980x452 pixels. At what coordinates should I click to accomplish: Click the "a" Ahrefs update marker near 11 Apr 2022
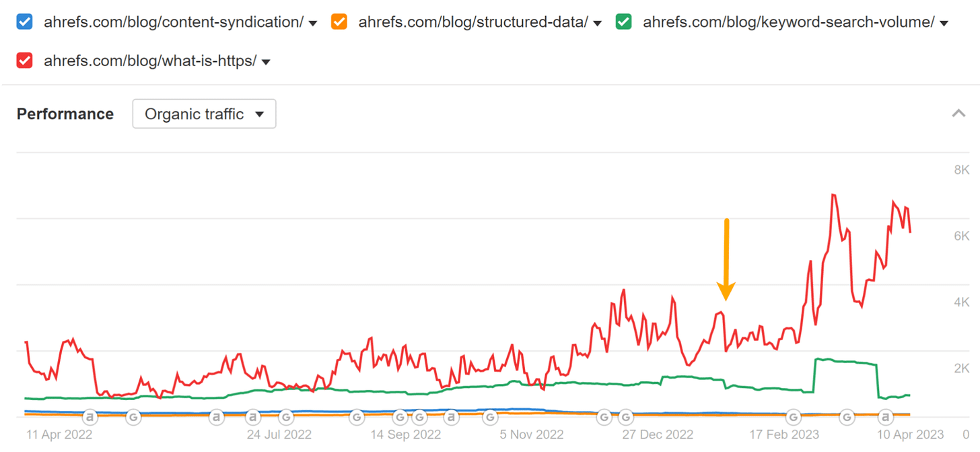90,417
